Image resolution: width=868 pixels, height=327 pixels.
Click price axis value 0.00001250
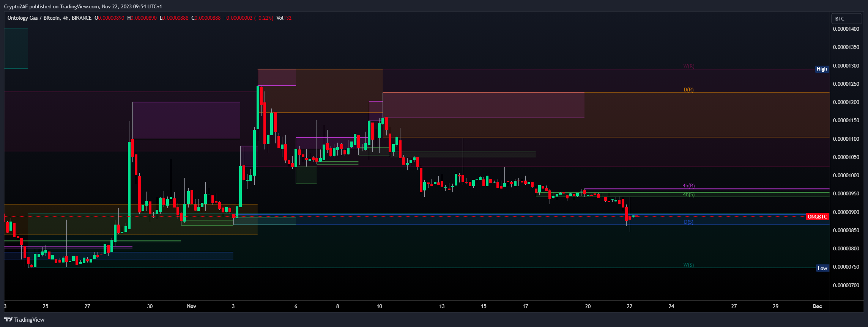tap(845, 84)
